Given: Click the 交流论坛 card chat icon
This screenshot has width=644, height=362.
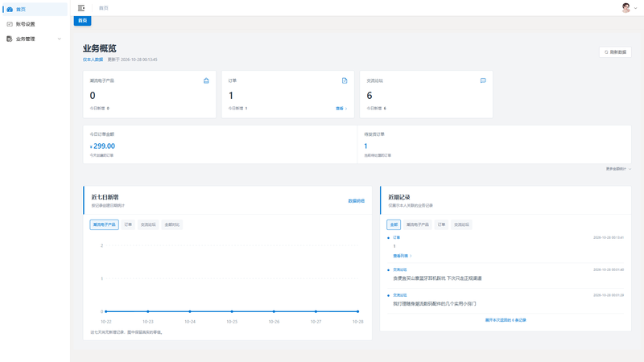Looking at the screenshot, I should pyautogui.click(x=483, y=80).
